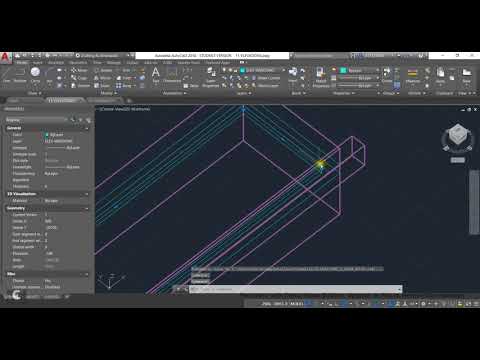This screenshot has height=360, width=480.
Task: Click Select Objects icon in Properties palette
Action: 81,119
